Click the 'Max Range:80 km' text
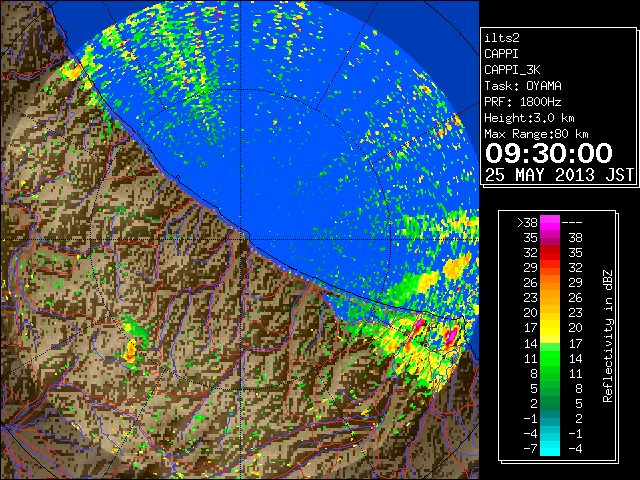The width and height of the screenshot is (640, 480). point(536,134)
